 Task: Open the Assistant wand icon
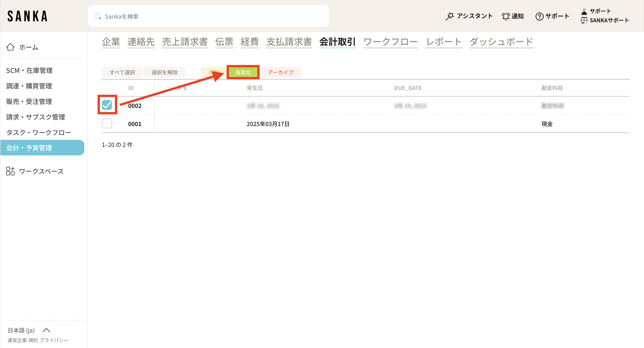coord(449,16)
